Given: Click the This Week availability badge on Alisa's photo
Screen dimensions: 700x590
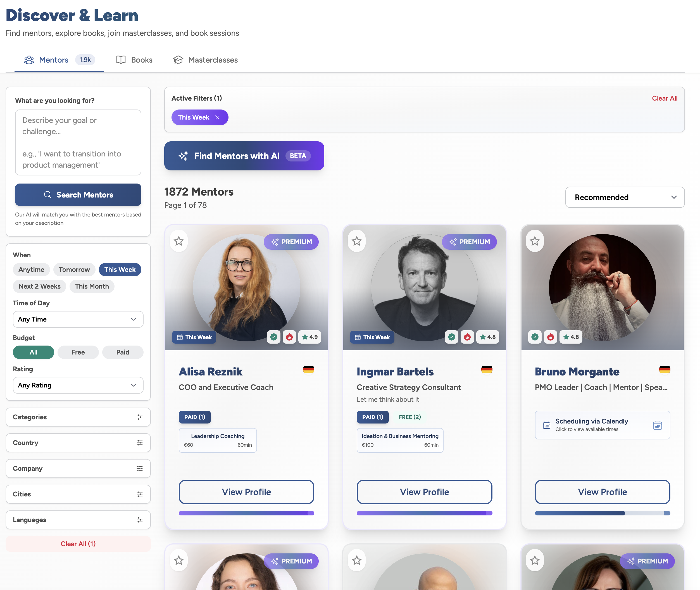Looking at the screenshot, I should pyautogui.click(x=194, y=337).
